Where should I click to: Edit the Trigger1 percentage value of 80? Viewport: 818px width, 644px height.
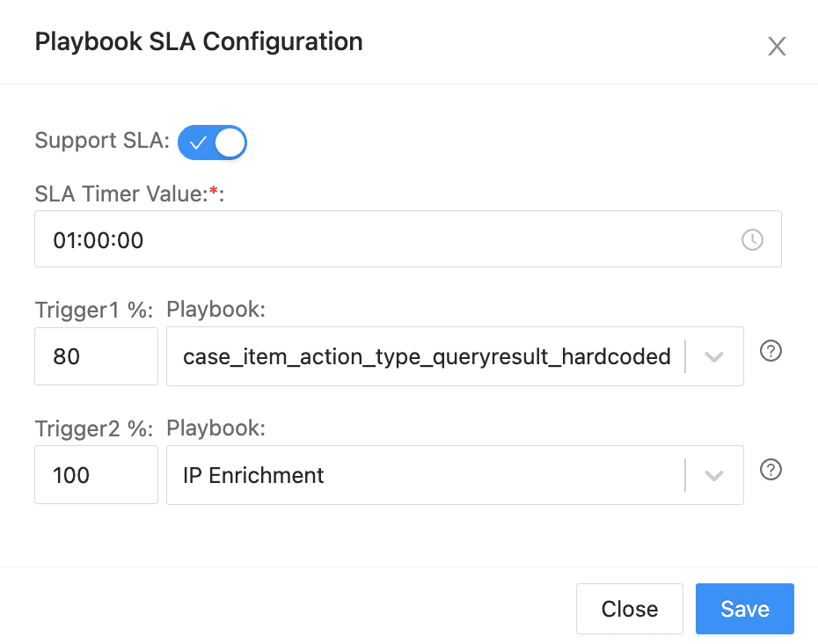pos(96,356)
